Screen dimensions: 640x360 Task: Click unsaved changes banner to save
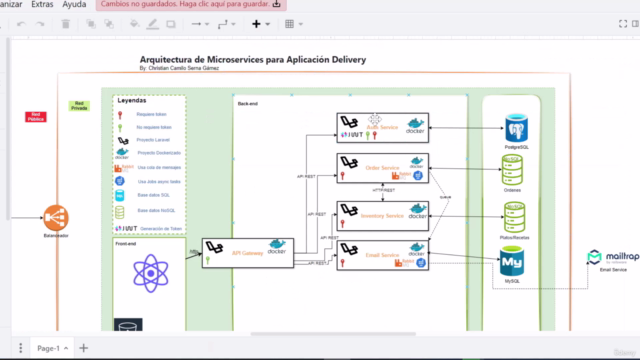point(191,4)
